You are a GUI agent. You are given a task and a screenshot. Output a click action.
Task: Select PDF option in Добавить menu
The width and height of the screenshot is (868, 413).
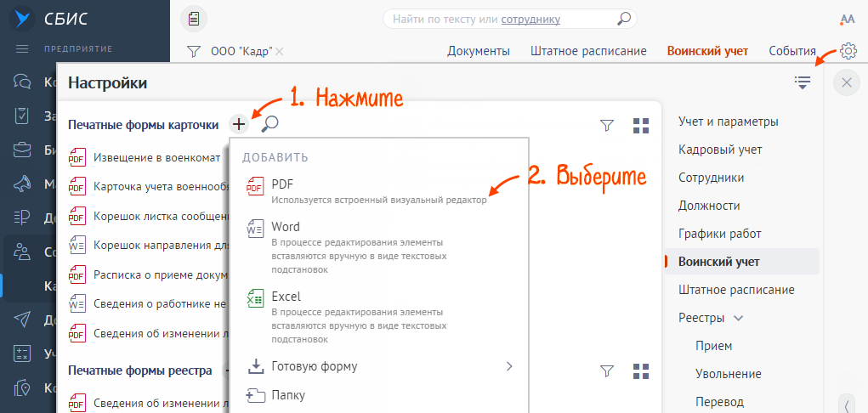coord(379,191)
